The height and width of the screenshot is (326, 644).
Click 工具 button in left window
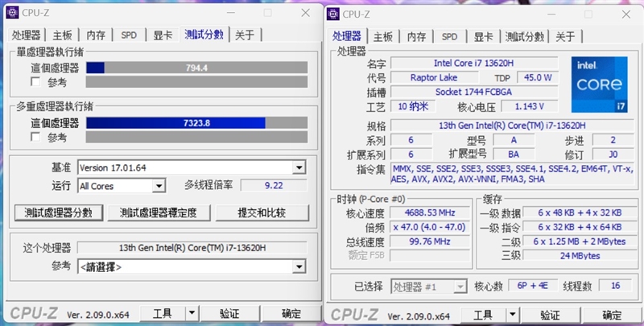tap(163, 314)
